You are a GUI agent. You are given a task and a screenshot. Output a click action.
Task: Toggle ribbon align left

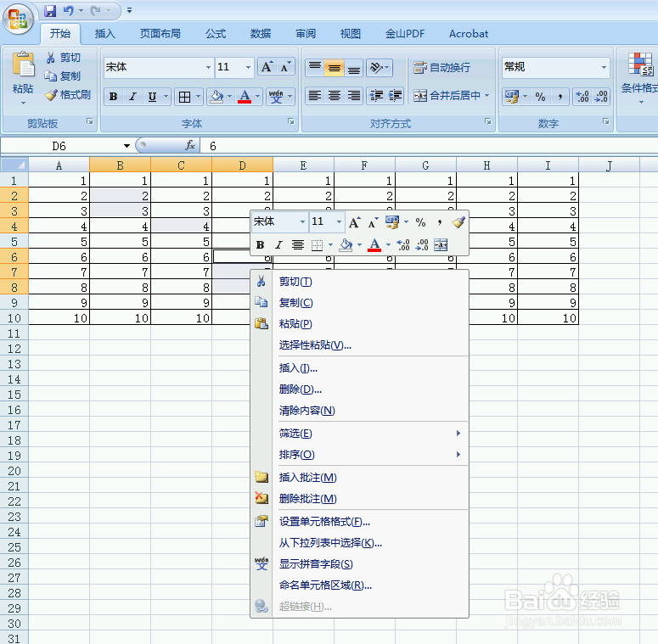[x=315, y=96]
